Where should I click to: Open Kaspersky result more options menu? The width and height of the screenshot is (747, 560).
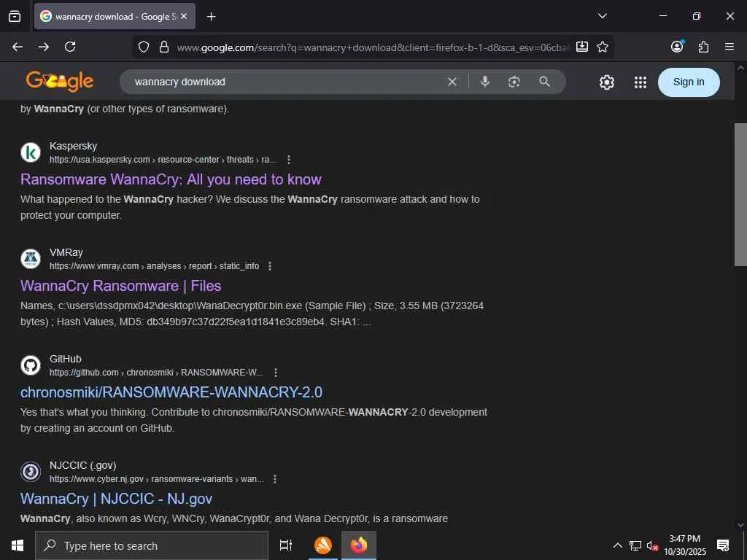click(289, 160)
